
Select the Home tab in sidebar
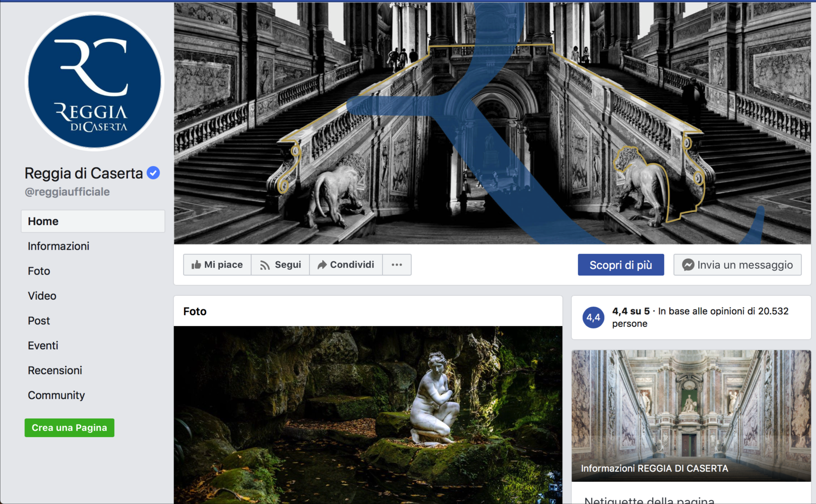coord(93,221)
